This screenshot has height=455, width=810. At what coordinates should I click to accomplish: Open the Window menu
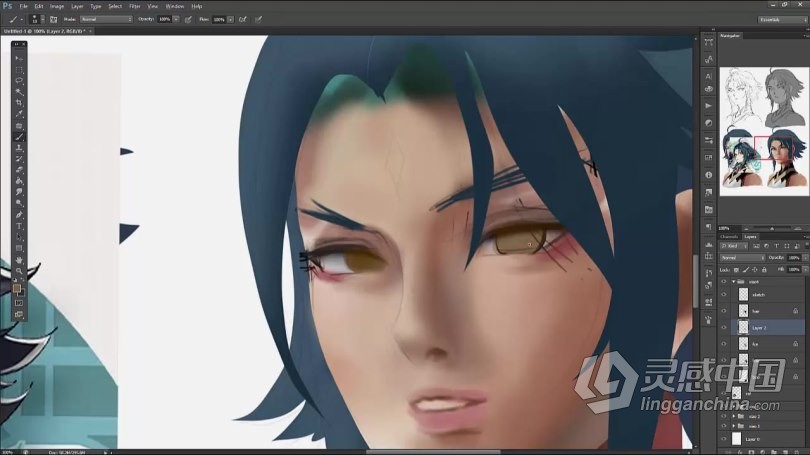175,6
